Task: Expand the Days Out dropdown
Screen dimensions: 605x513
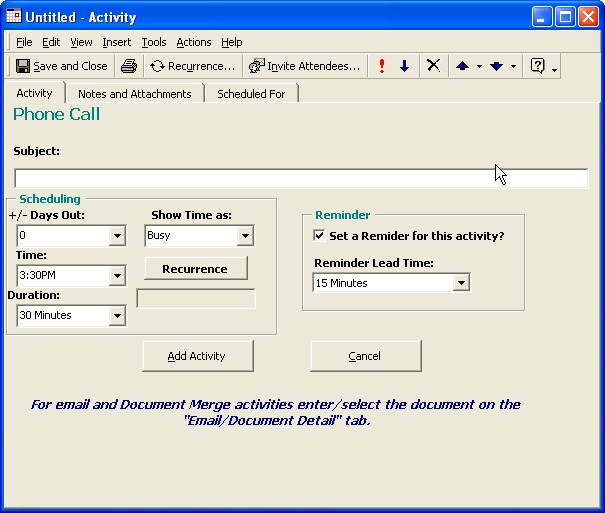Action: (117, 236)
